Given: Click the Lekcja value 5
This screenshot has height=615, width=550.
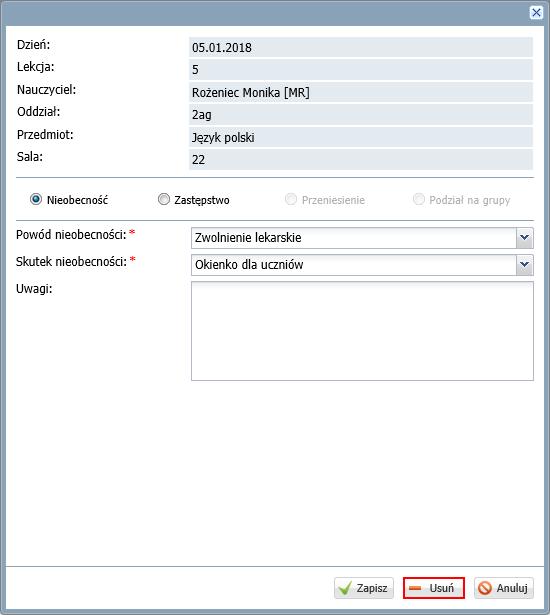Looking at the screenshot, I should [x=195, y=70].
